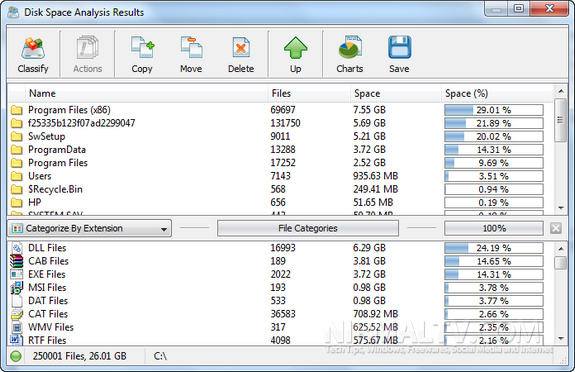Open the Categorize By Extension dropdown
Screen dimensions: 575x372
pyautogui.click(x=89, y=228)
